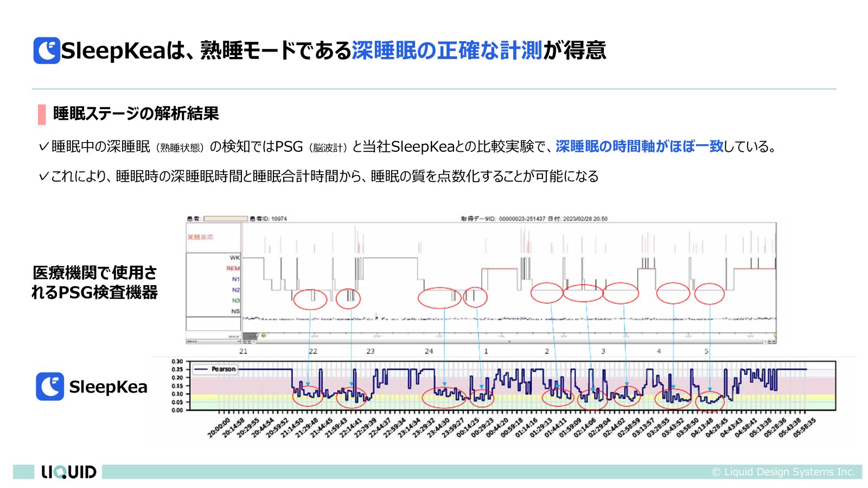This screenshot has height=488, width=868.
Task: Select the REM stage label
Action: click(233, 268)
